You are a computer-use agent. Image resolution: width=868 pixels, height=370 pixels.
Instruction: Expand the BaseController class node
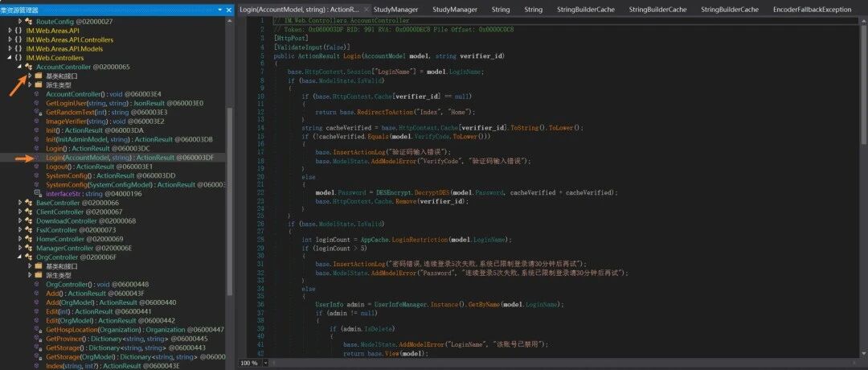[20, 203]
